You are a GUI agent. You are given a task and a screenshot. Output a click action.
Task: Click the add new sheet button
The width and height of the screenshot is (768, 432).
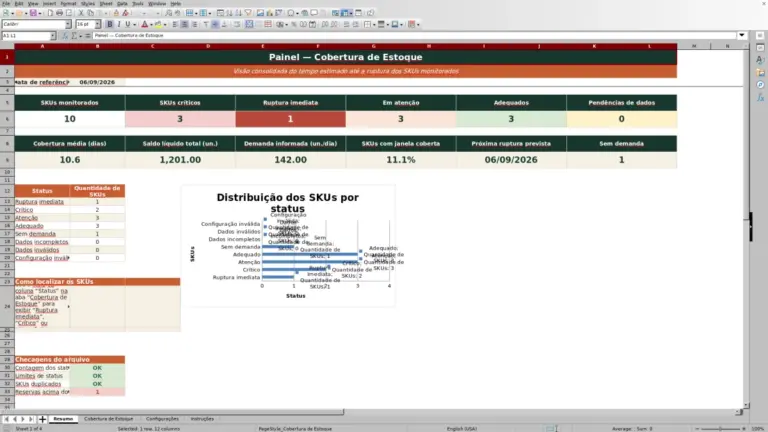tap(42, 419)
